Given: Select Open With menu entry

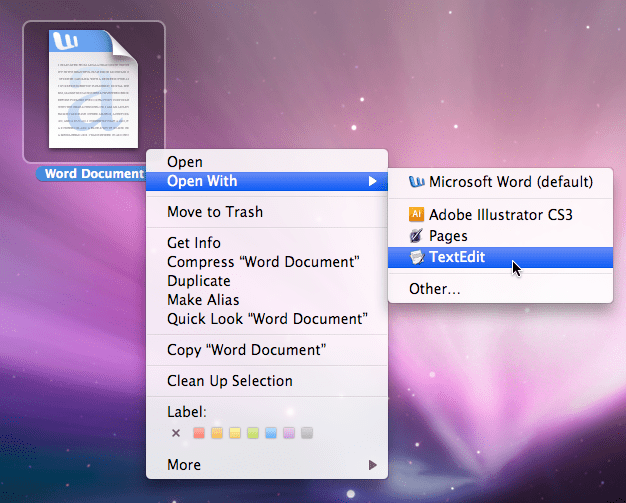Looking at the screenshot, I should [267, 181].
